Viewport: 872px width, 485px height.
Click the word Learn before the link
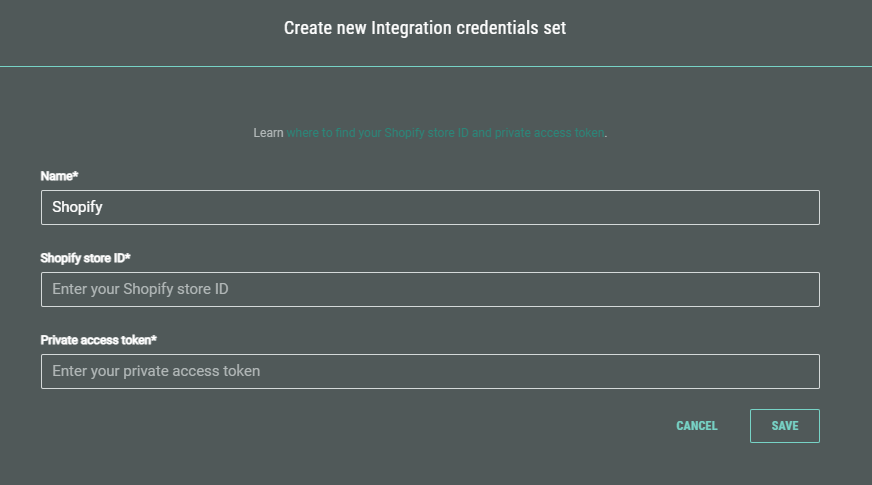tap(268, 133)
